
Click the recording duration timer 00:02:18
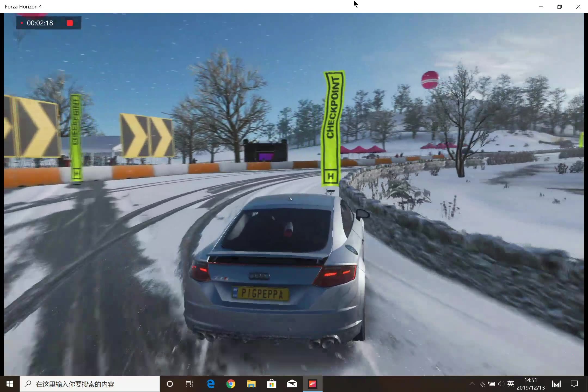coord(40,22)
